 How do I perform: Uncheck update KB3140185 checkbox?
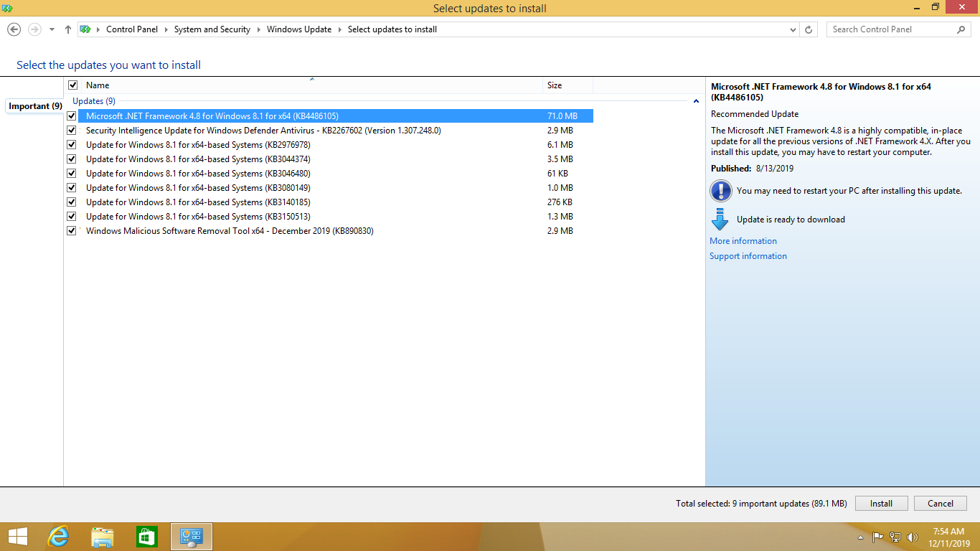coord(71,202)
